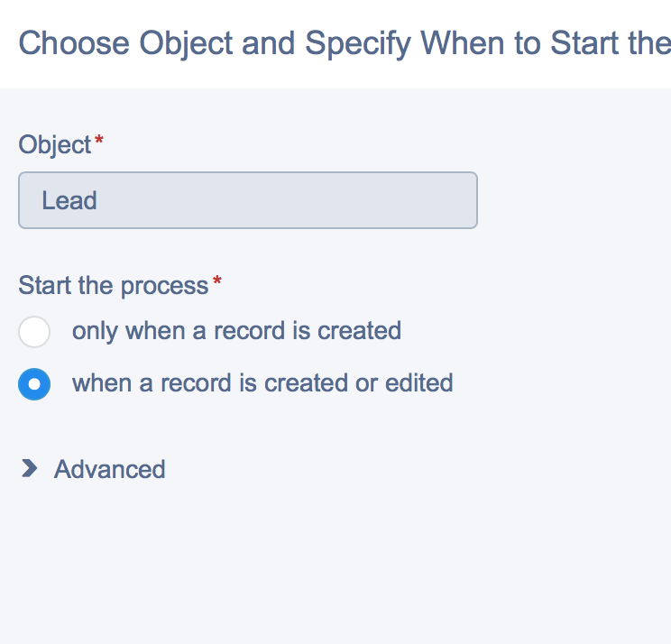
Task: Click the Object field containing Lead
Action: (247, 200)
